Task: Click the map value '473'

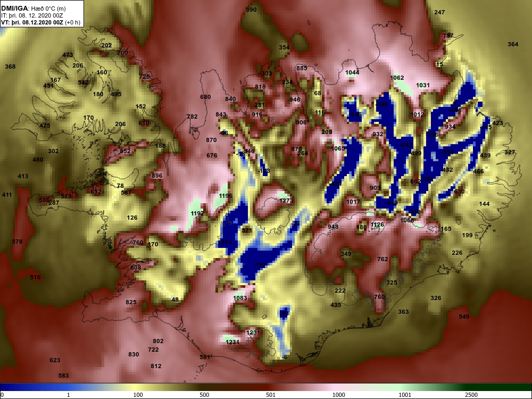Action: click(x=68, y=55)
